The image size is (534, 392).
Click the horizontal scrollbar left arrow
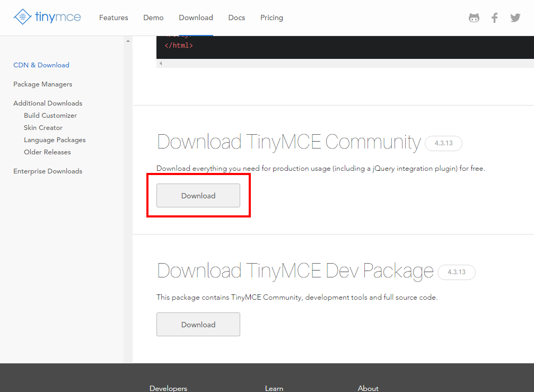[x=160, y=63]
